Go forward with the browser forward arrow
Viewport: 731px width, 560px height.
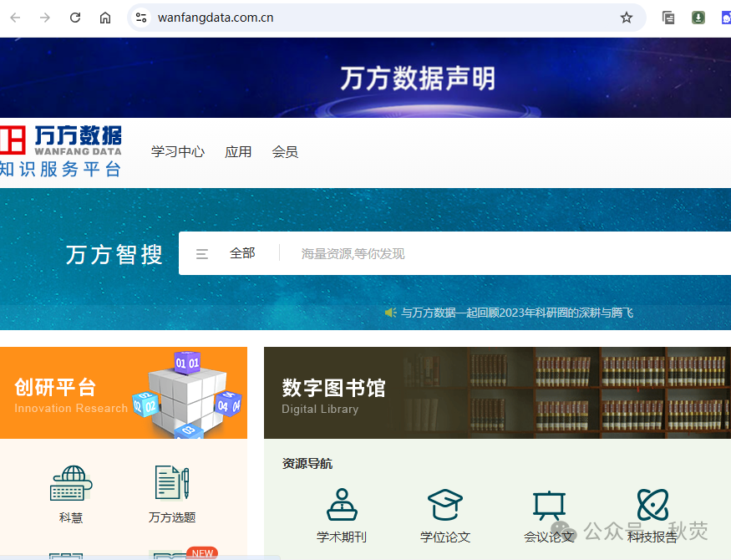pyautogui.click(x=45, y=18)
